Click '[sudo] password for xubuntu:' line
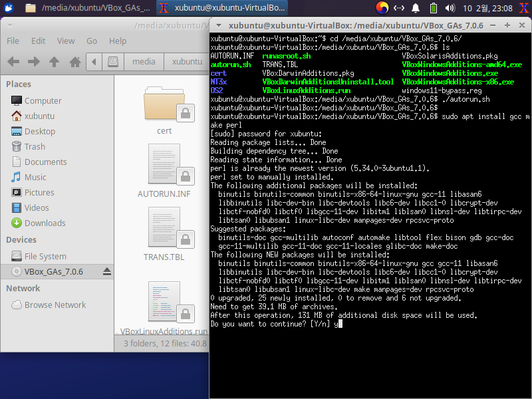The width and height of the screenshot is (532, 399). click(266, 134)
